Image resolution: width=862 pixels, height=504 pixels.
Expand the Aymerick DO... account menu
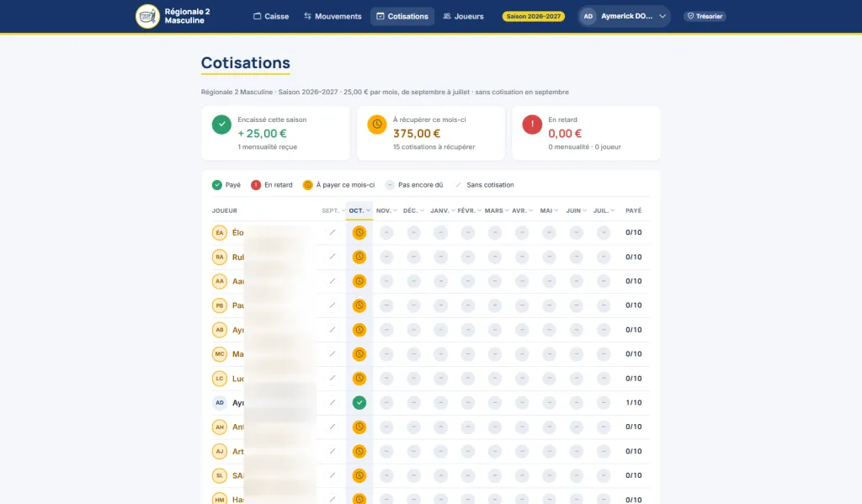point(624,17)
